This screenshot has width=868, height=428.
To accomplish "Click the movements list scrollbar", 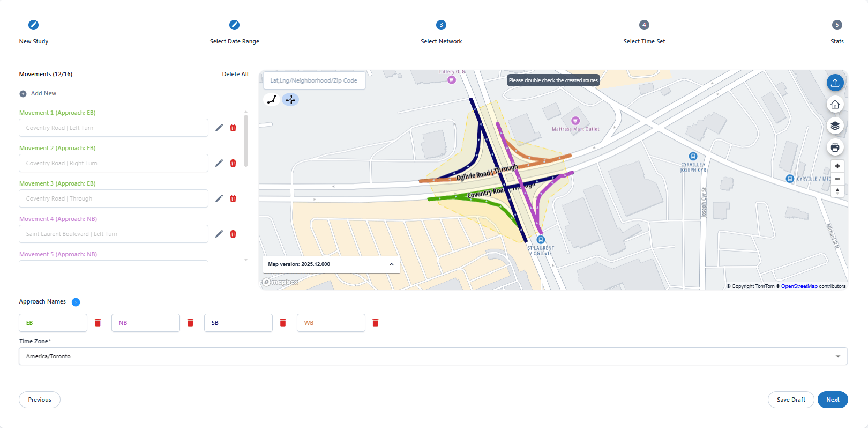I will point(246,141).
